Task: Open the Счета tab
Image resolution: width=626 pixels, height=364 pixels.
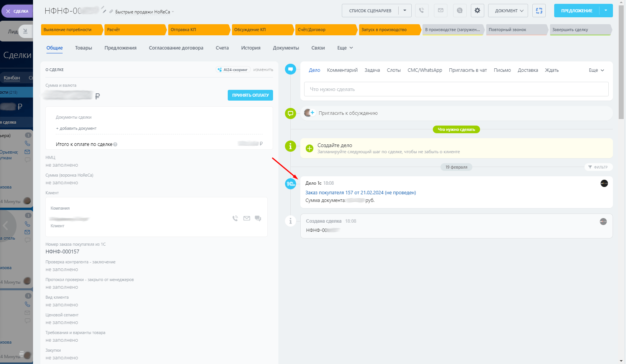Action: click(x=222, y=48)
